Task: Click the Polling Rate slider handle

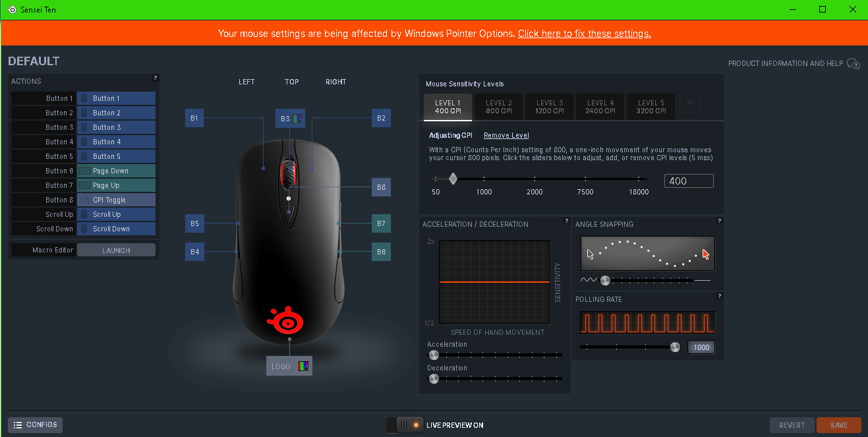Action: (x=675, y=347)
